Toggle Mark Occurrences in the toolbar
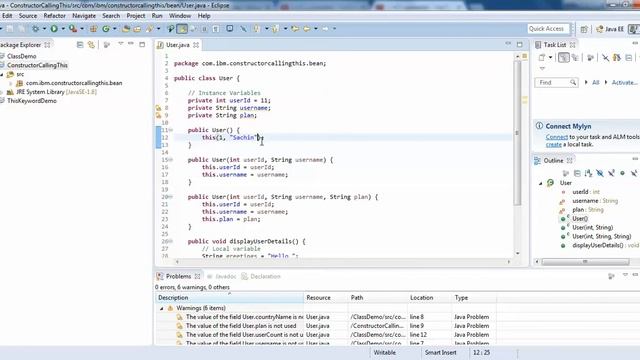 point(182,29)
